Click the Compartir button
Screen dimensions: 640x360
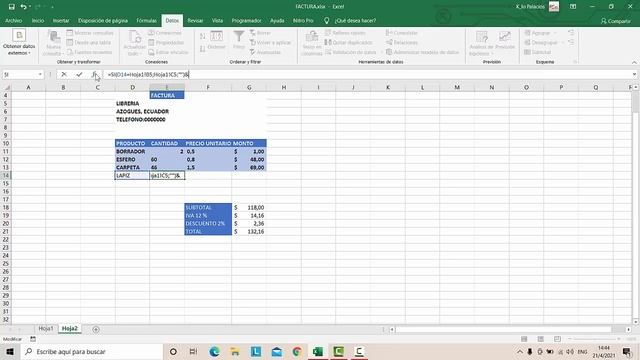[616, 21]
